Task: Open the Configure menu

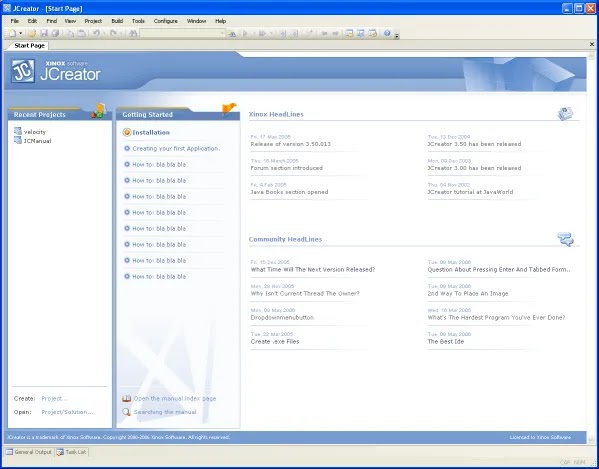Action: tap(165, 21)
